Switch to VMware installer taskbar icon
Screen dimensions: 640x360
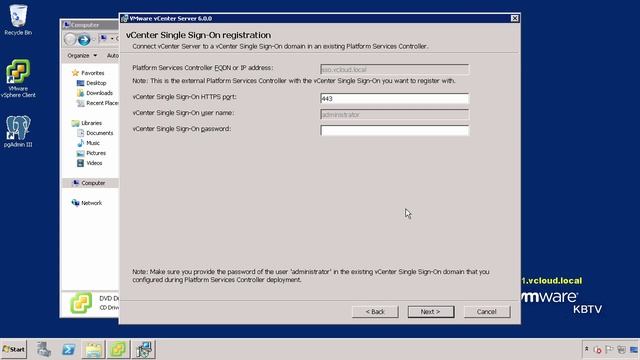click(118, 349)
